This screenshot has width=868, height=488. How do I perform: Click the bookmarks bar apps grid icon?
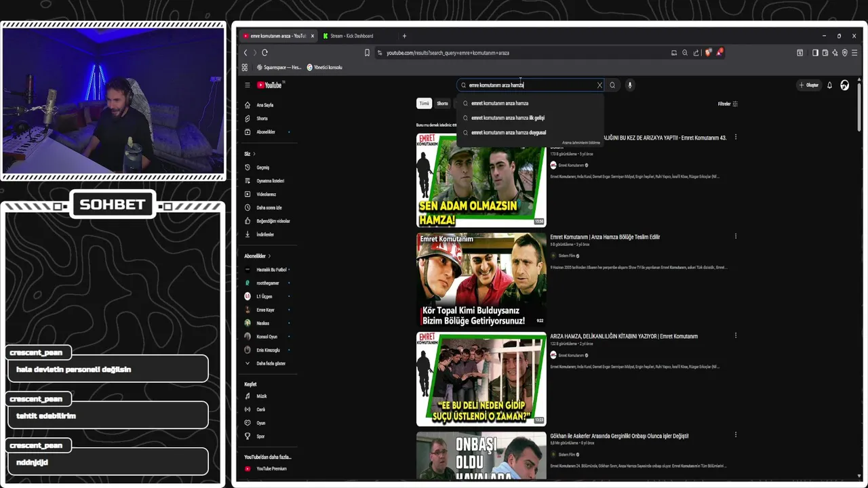(245, 68)
